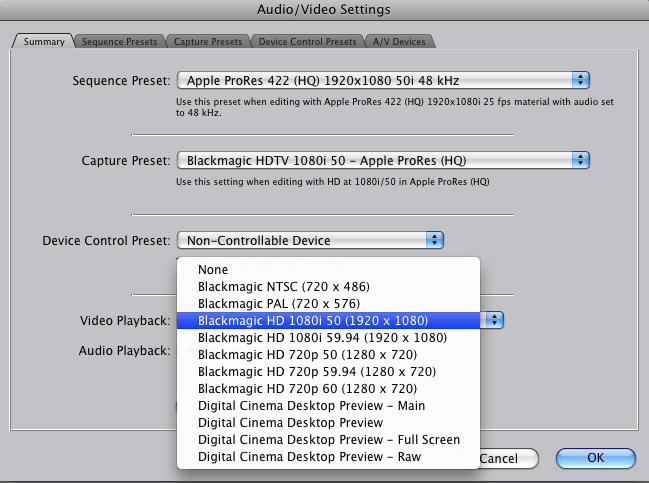This screenshot has height=483, width=649.
Task: Go to Device Control Presets tab
Action: click(x=307, y=42)
